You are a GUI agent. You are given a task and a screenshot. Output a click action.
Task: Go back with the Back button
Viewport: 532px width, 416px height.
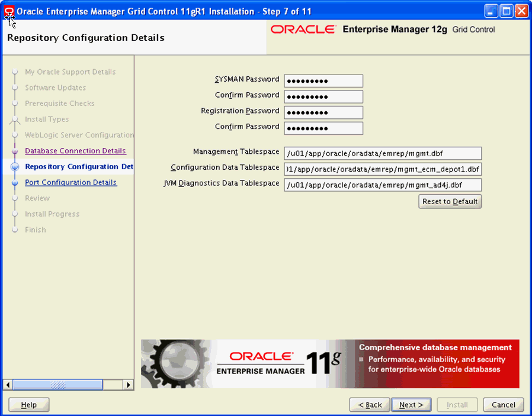click(370, 405)
